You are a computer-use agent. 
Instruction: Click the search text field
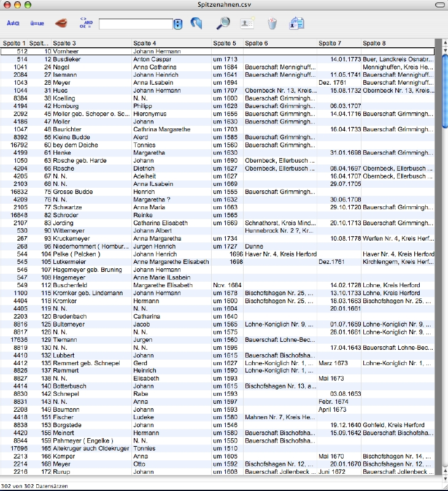136,24
